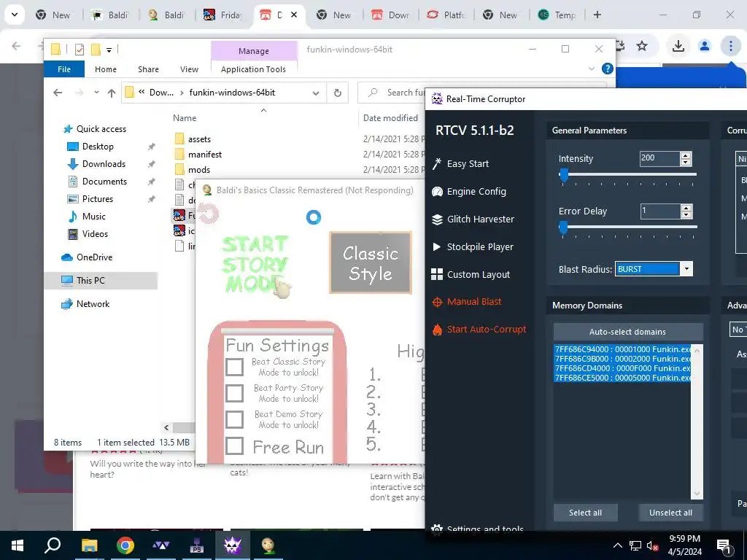Switch to View ribbon tab
This screenshot has height=560, width=747.
click(x=189, y=69)
